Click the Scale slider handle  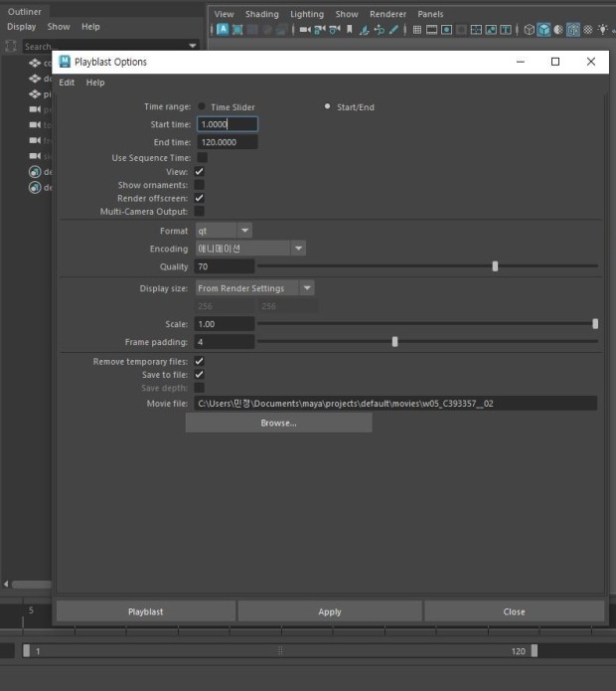595,324
